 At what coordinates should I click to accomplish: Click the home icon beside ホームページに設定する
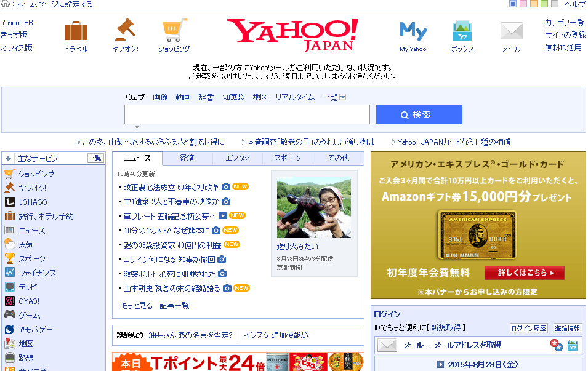click(6, 4)
